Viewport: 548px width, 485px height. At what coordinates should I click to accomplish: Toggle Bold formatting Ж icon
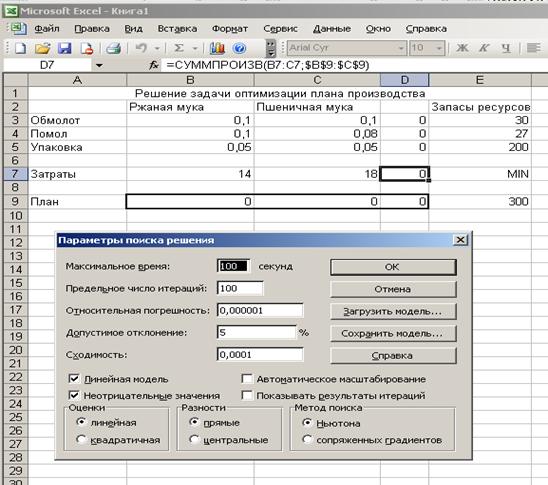(x=462, y=48)
